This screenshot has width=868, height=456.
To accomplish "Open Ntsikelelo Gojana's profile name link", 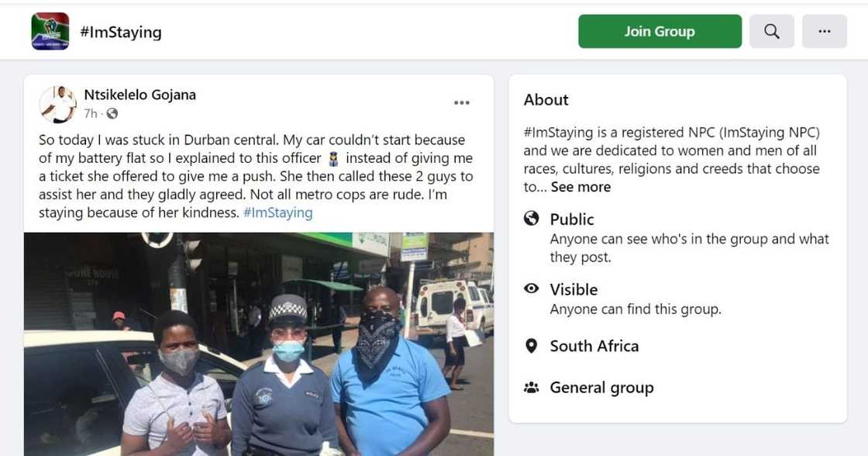I will [x=139, y=95].
